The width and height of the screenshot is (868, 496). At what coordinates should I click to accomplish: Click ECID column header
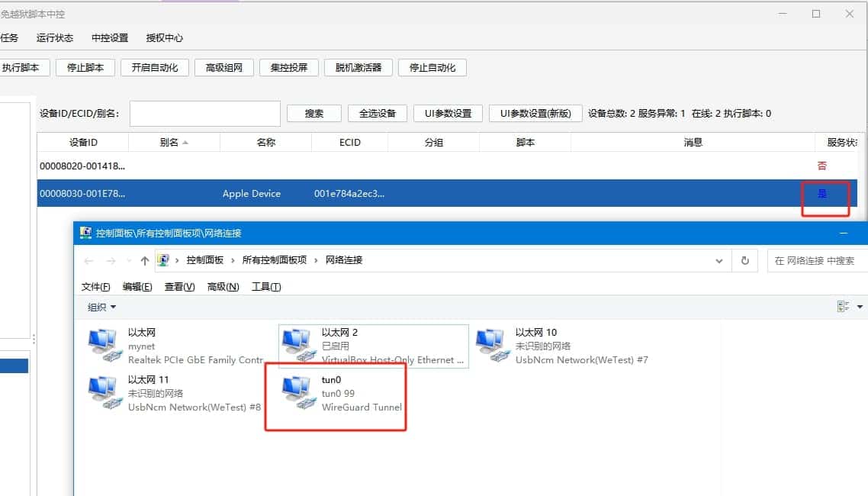[350, 142]
